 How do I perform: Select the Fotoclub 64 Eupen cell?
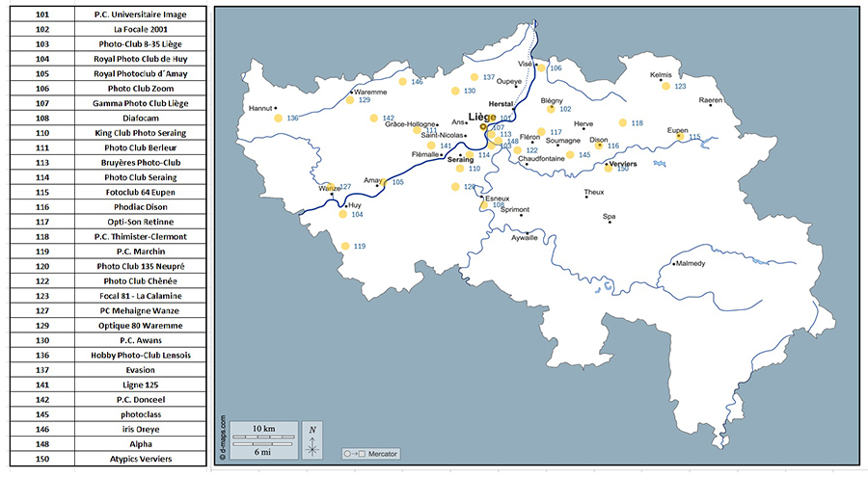(141, 192)
